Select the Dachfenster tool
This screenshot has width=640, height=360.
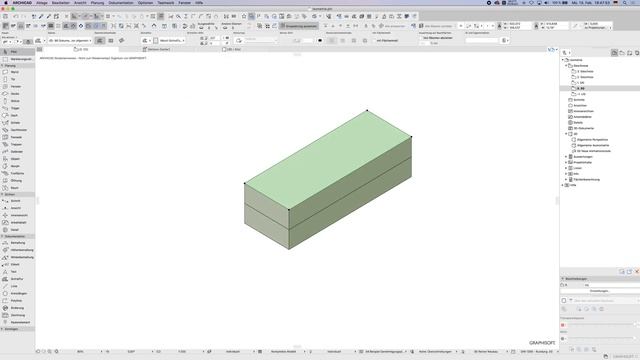tap(17, 130)
